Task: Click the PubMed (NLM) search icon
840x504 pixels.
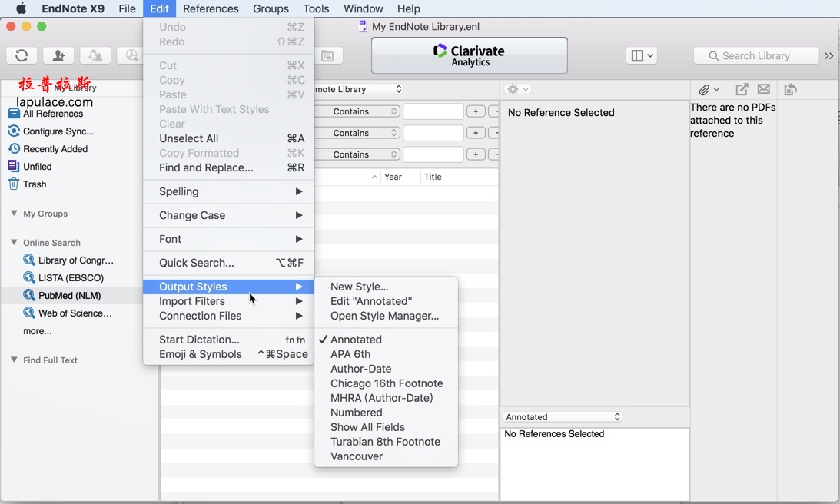Action: coord(29,295)
